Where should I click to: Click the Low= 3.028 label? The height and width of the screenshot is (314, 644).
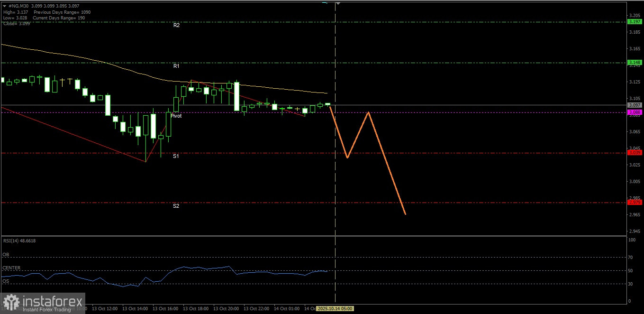pyautogui.click(x=14, y=18)
